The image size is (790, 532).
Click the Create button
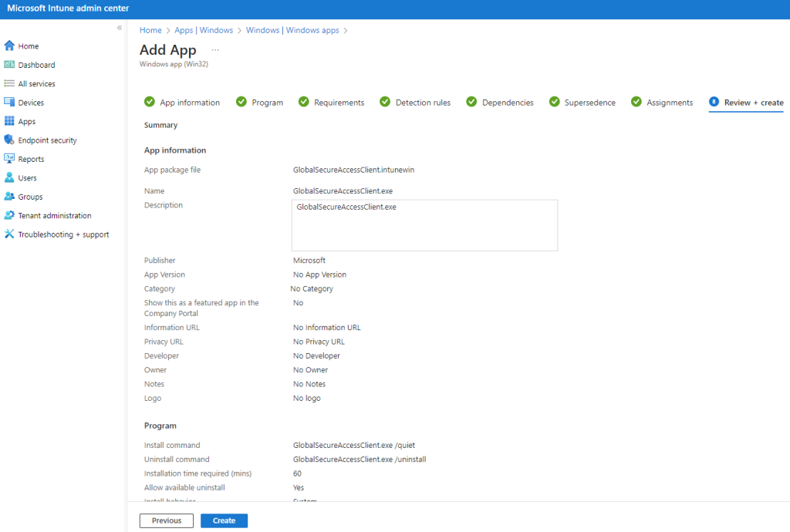[x=225, y=520]
